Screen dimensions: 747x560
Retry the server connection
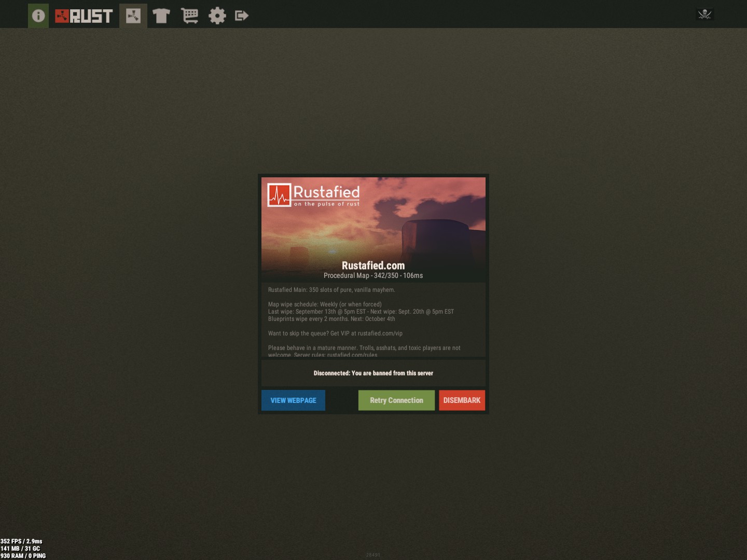[x=396, y=400]
